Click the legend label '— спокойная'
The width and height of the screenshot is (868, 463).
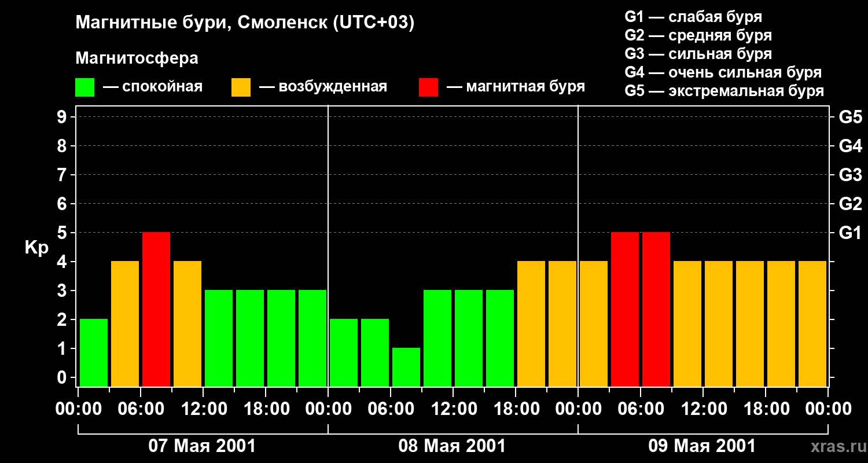click(x=153, y=87)
